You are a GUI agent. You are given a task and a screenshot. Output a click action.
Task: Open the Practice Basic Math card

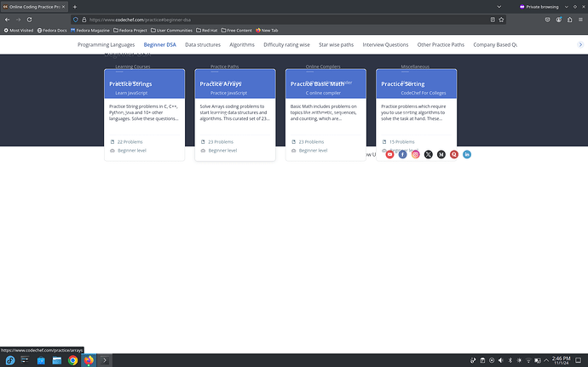point(326,115)
